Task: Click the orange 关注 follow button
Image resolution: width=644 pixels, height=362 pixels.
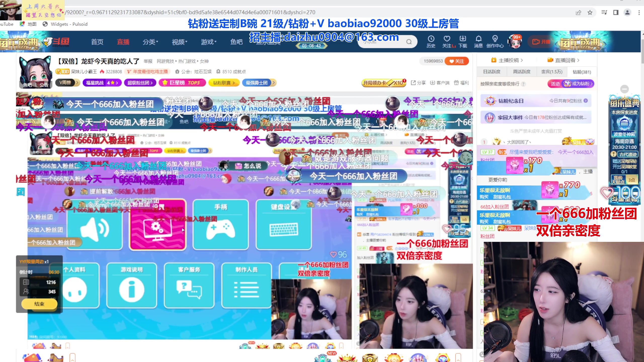Action: coord(457,61)
